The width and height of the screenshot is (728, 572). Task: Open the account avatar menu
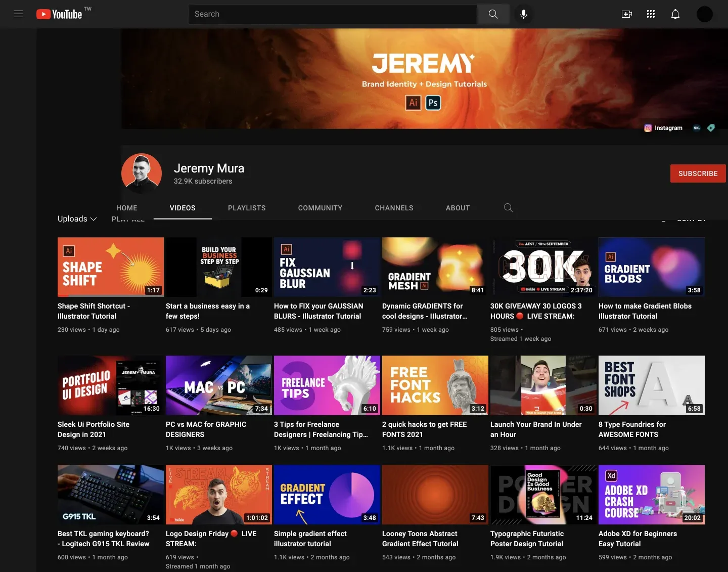[x=705, y=14]
